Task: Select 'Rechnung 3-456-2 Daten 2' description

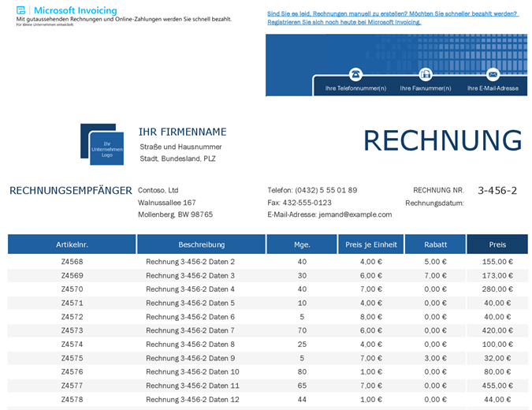Action: (190, 262)
